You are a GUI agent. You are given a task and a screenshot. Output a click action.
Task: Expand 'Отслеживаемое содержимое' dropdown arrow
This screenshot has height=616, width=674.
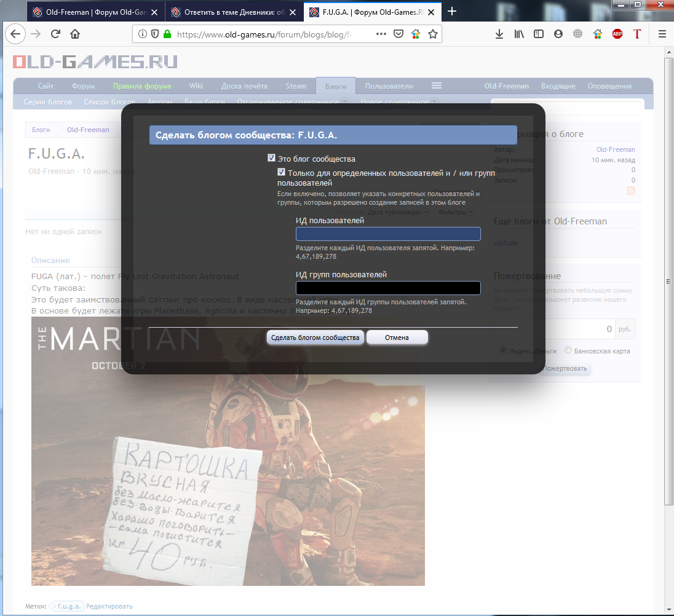click(x=345, y=101)
